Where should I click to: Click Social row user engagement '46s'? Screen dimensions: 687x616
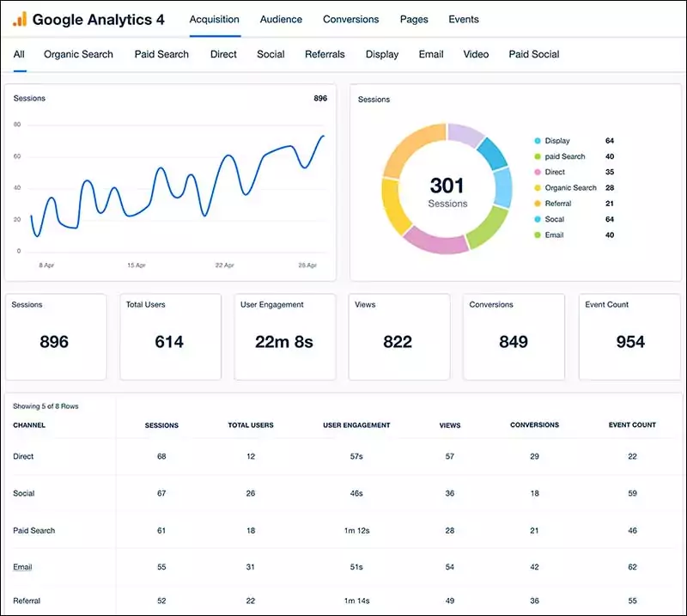pos(356,493)
